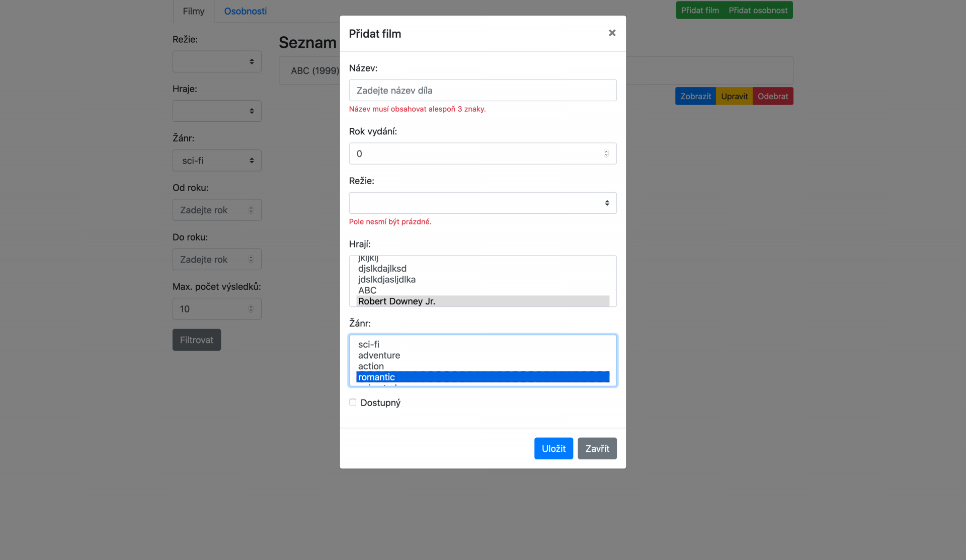Screen dimensions: 966x560
Task: Click the Rok vydání stepper arrows
Action: point(606,154)
